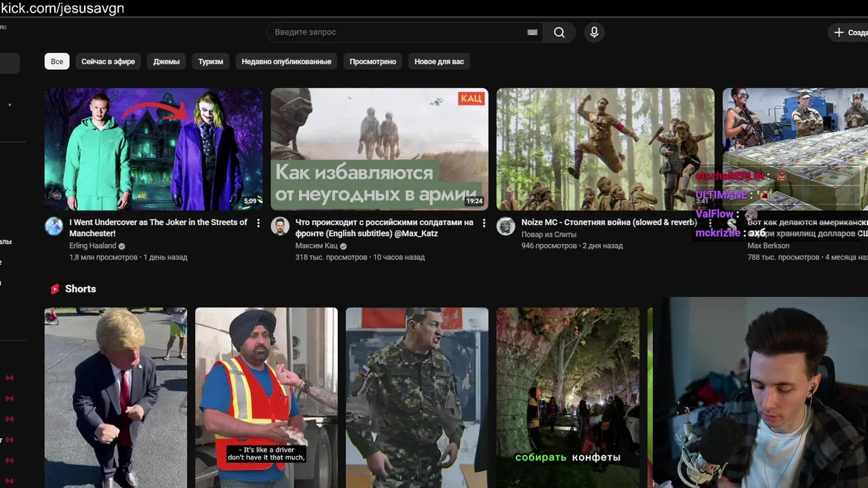
Task: Click the 5:09 duration badge
Action: point(250,201)
